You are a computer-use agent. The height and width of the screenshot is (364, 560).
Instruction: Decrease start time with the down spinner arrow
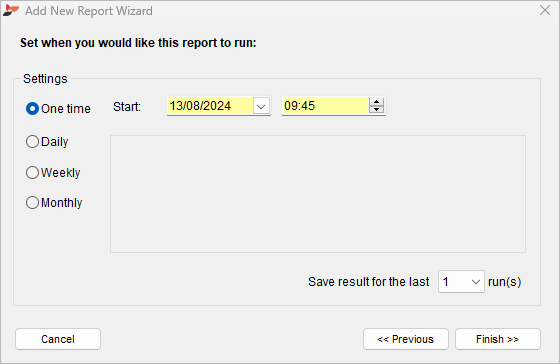coord(376,110)
